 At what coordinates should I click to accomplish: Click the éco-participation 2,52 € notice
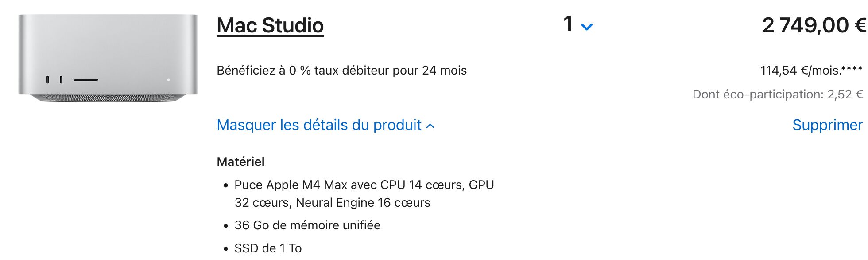(x=778, y=95)
